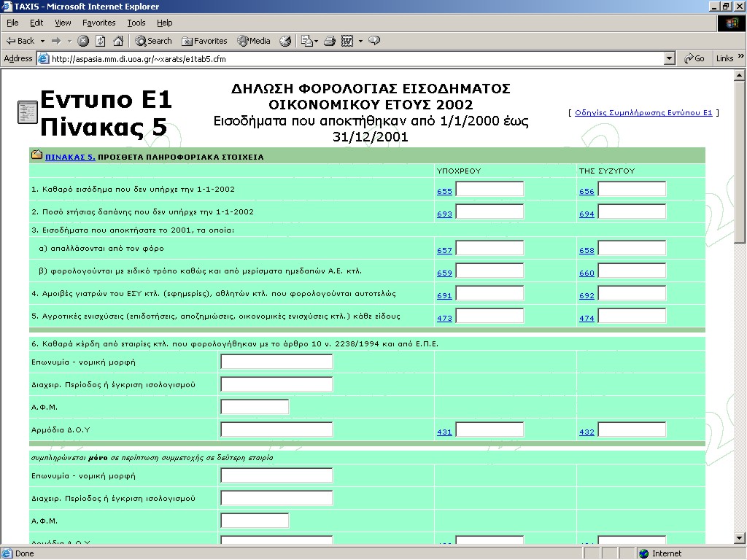Screen dimensions: 747x560
Task: Open the Back history dropdown arrow
Action: point(42,41)
